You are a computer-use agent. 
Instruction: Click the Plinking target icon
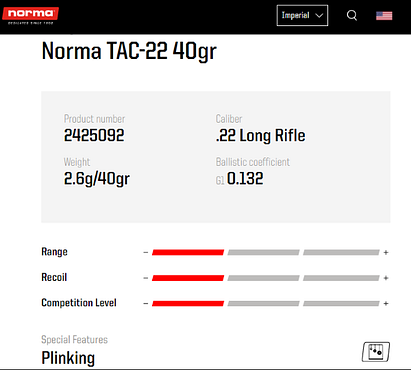376,351
